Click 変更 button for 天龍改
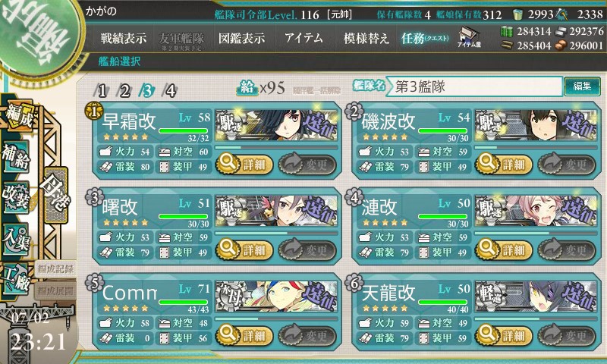Screen dimensions: 607x364 tap(567, 336)
